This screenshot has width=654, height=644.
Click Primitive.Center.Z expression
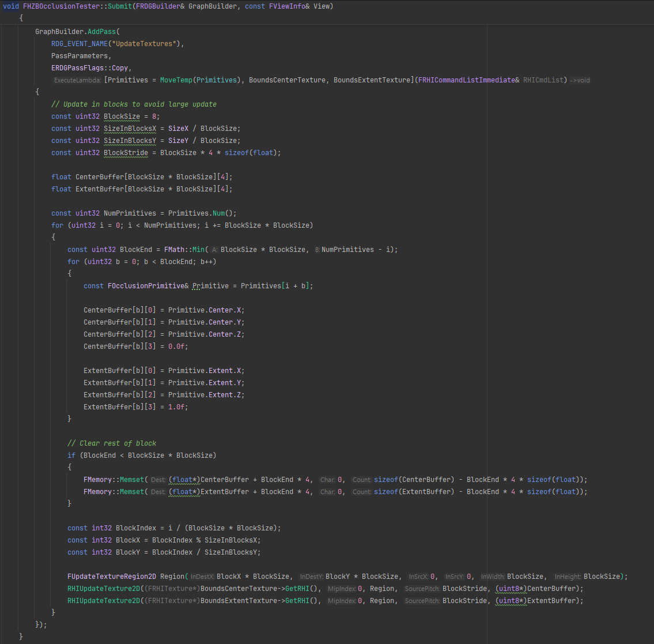(205, 334)
